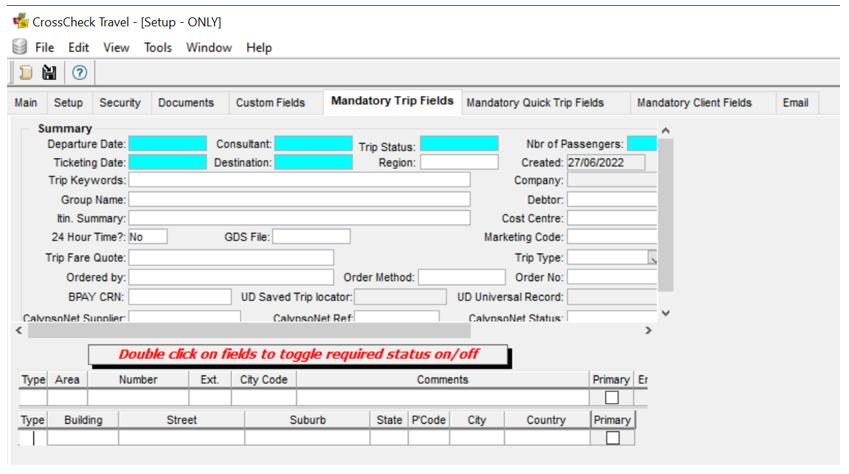The width and height of the screenshot is (849, 474).
Task: Click the Country column header
Action: (x=546, y=420)
